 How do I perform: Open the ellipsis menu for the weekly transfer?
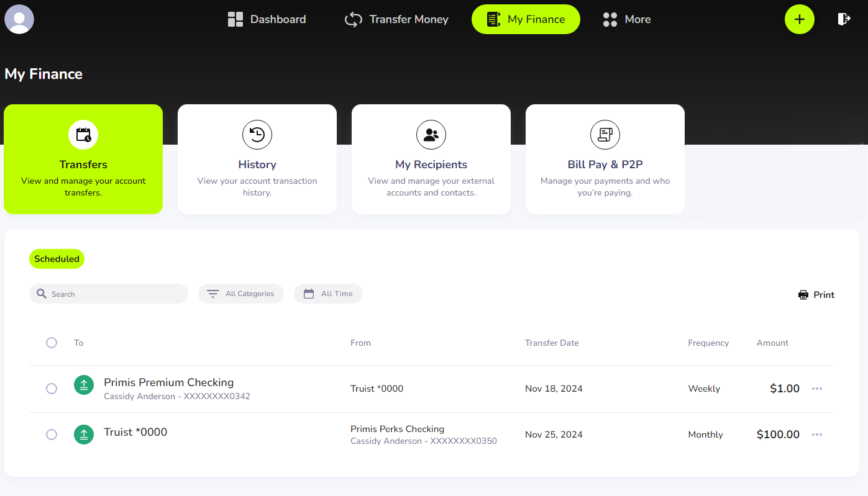pyautogui.click(x=817, y=389)
